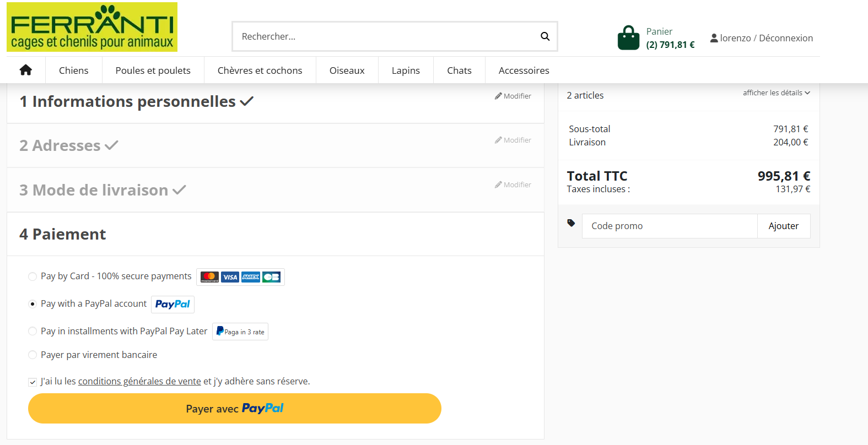Select PayPal Pay Later installments option
This screenshot has width=868, height=445.
33,331
